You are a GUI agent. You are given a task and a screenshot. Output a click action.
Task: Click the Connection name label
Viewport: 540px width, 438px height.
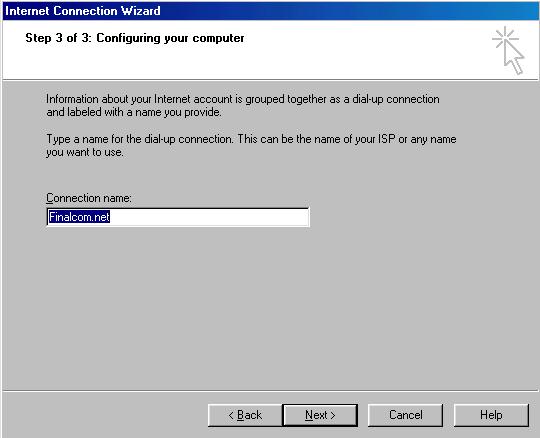[89, 198]
